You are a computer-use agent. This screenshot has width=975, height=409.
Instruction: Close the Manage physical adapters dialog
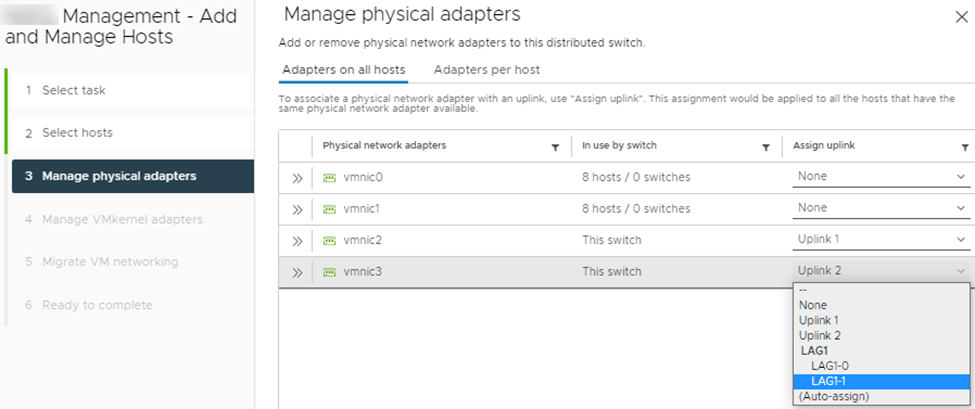962,17
